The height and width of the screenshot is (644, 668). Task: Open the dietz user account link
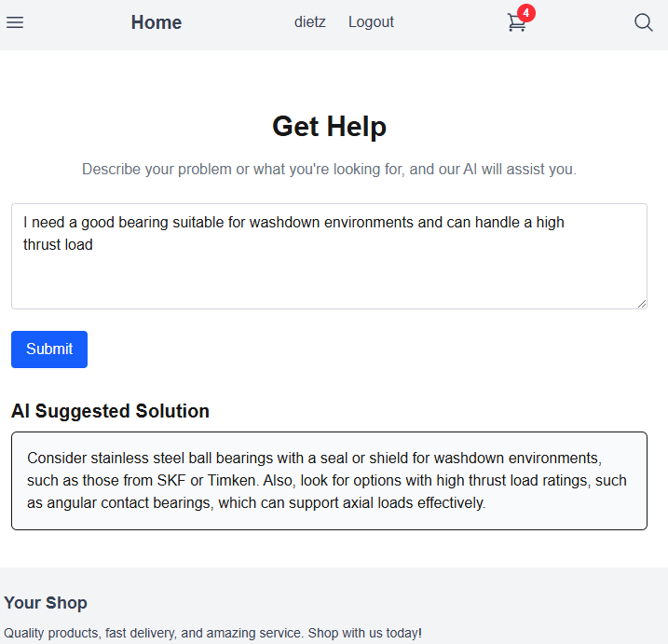(309, 21)
